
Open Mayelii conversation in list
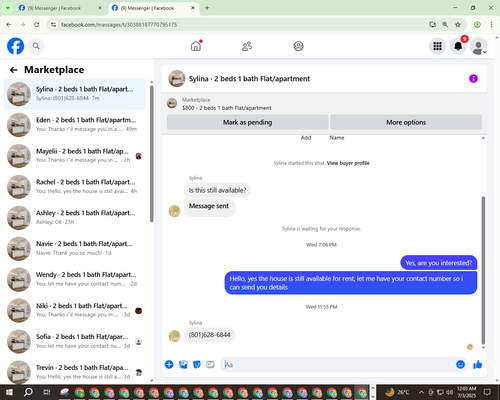point(74,156)
